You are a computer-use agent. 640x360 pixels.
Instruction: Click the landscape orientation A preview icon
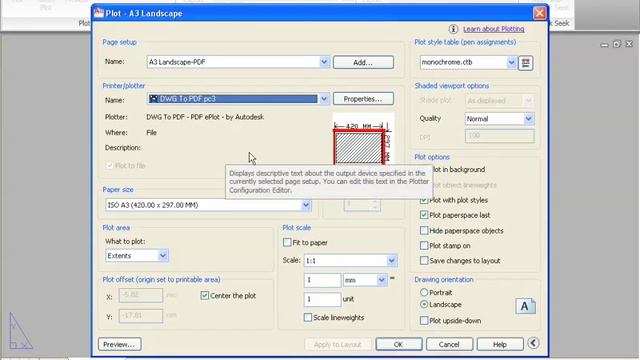click(525, 306)
